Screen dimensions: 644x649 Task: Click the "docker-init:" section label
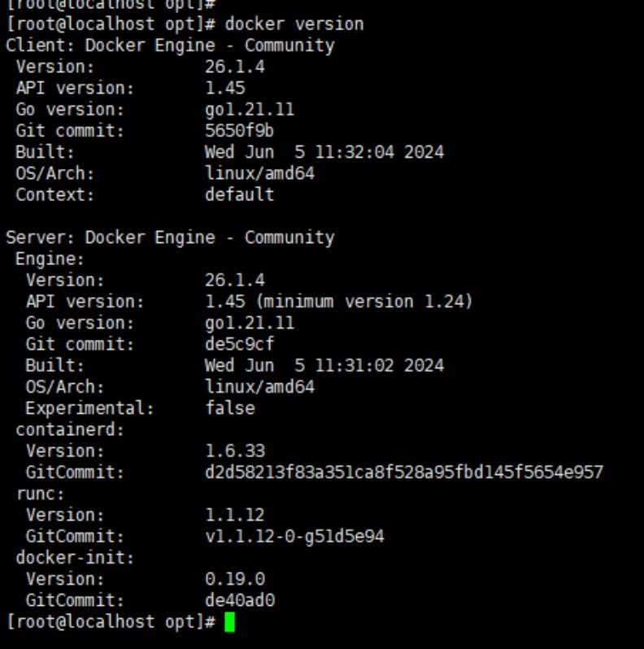(x=75, y=558)
